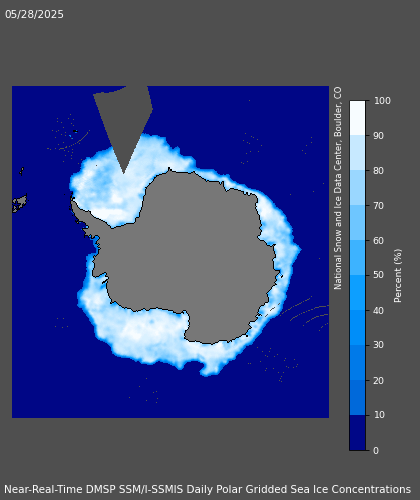Click the Antarctic Peninsula tip on map
This screenshot has width=420, height=500.
72,201
